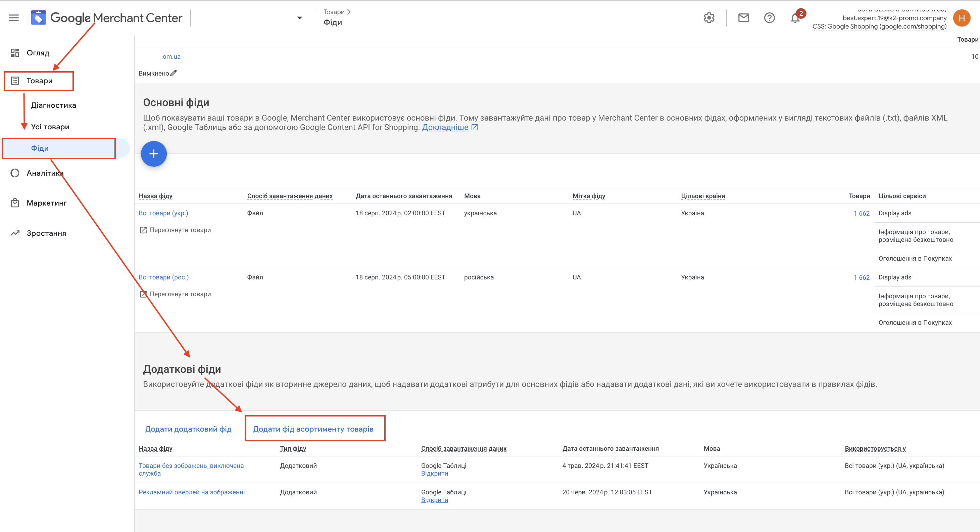This screenshot has width=980, height=532.
Task: Open the help question mark icon
Action: click(x=769, y=18)
